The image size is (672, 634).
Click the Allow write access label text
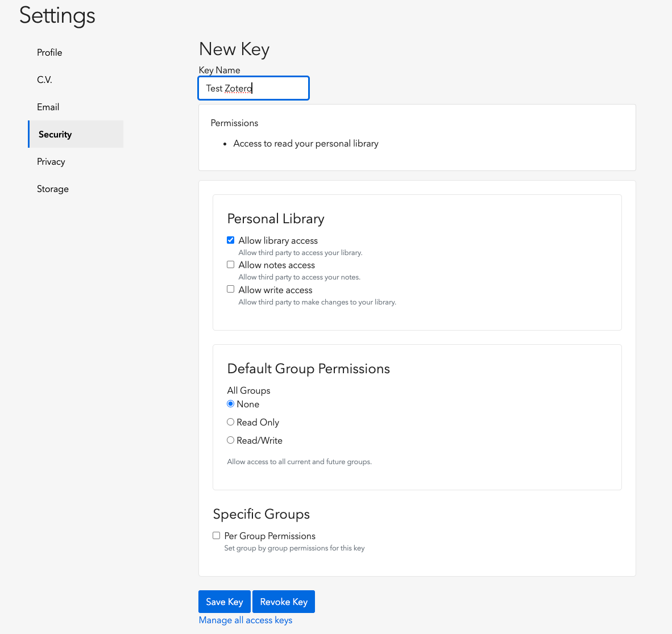275,290
